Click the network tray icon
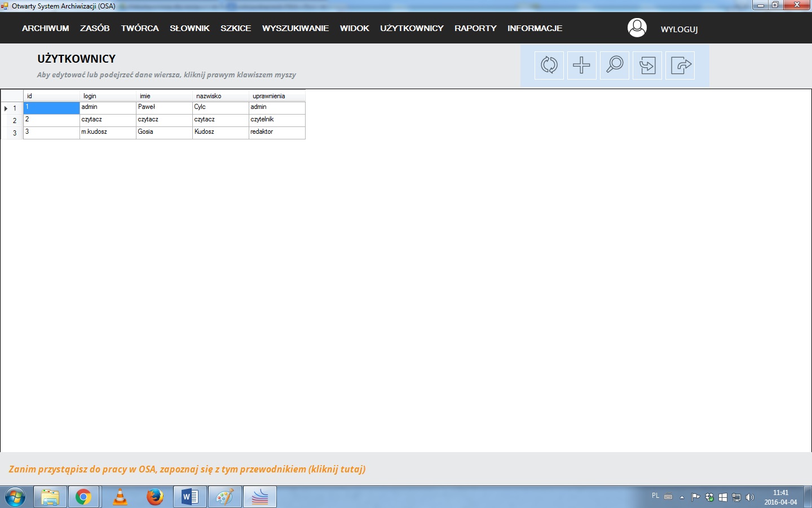 pos(736,497)
